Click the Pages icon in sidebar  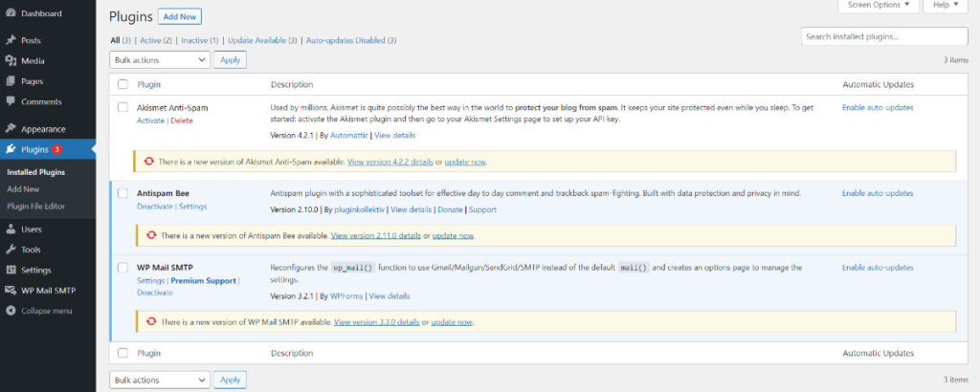tap(11, 81)
